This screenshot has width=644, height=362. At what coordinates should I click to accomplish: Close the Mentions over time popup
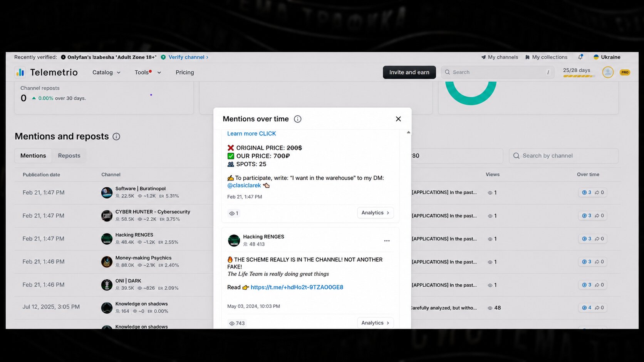pos(398,119)
